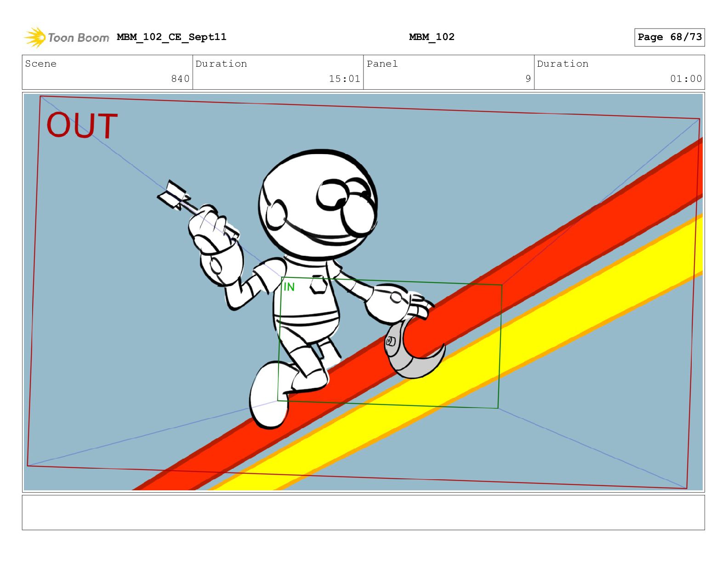Click the project name MBM_102_CE_Sept11
The width and height of the screenshot is (728, 563).
(171, 37)
